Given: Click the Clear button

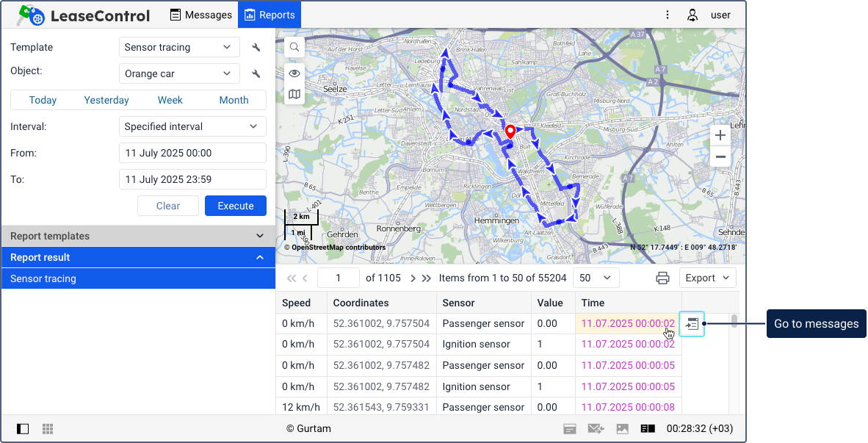Looking at the screenshot, I should pyautogui.click(x=168, y=206).
